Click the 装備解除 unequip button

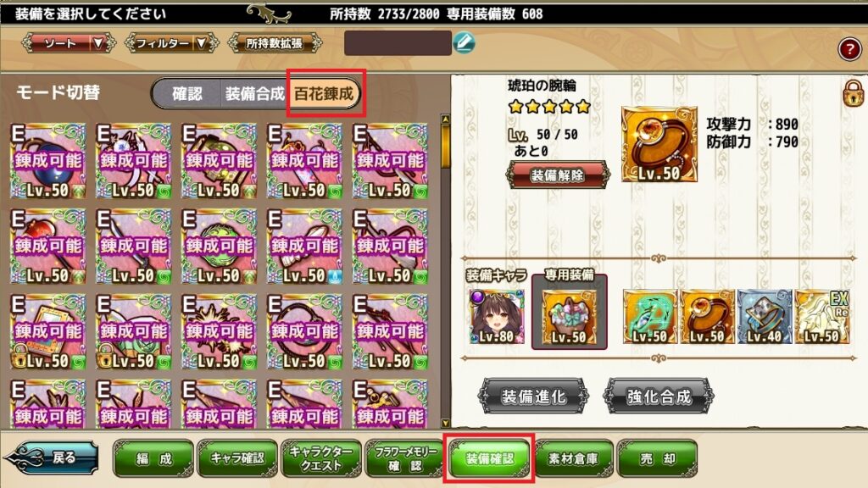[x=557, y=175]
